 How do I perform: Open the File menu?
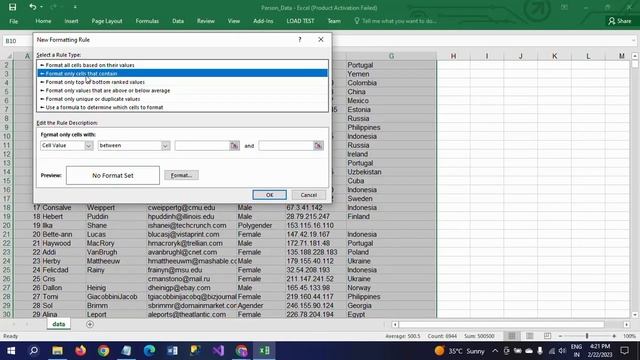(13, 21)
